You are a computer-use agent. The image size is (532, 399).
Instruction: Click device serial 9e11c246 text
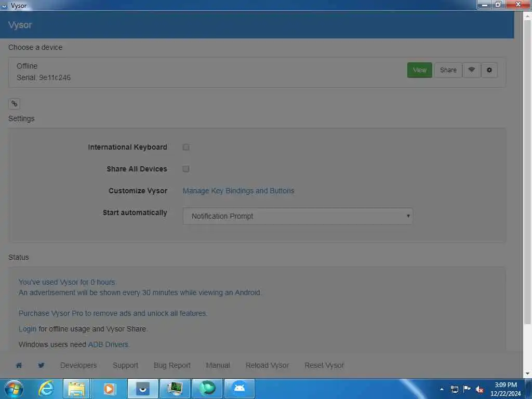point(44,77)
